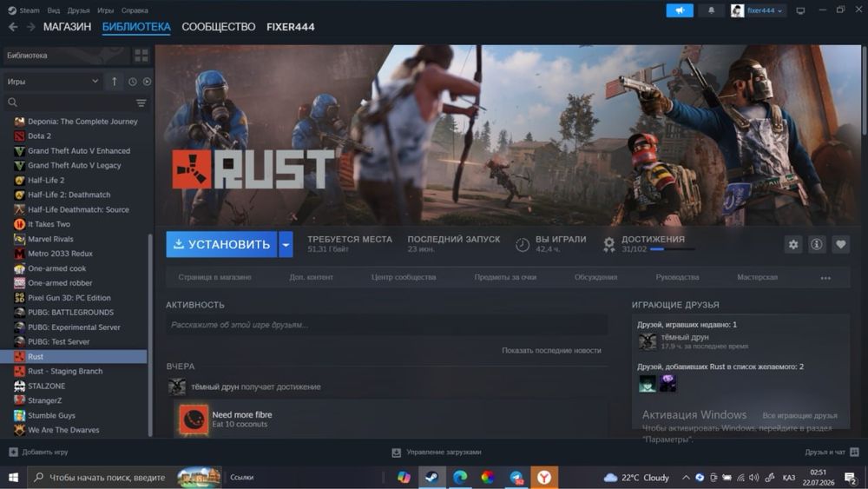Screen dimensions: 868x489
Task: Go back with the left arrow
Action: (x=13, y=27)
